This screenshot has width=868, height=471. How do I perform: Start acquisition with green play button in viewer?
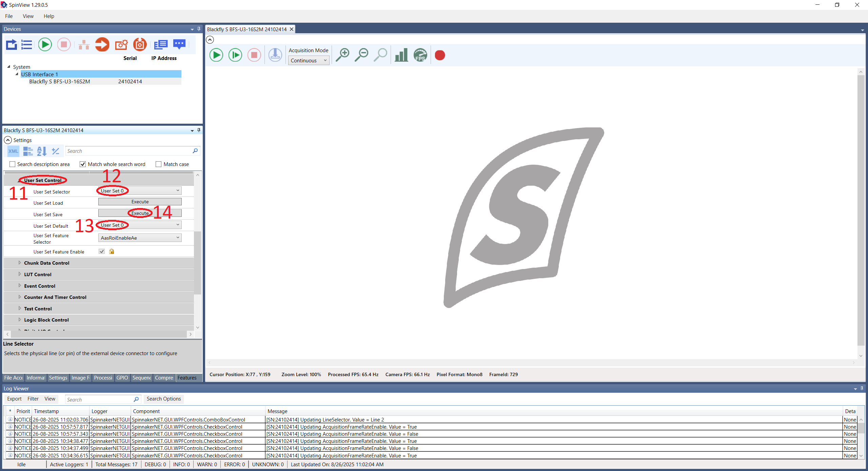click(x=216, y=55)
